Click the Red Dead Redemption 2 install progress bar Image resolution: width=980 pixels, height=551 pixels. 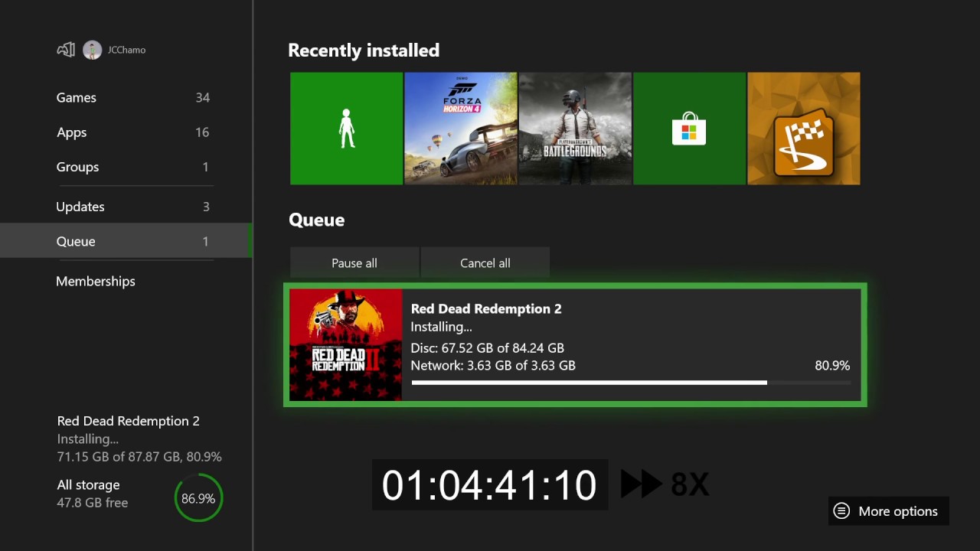(630, 383)
